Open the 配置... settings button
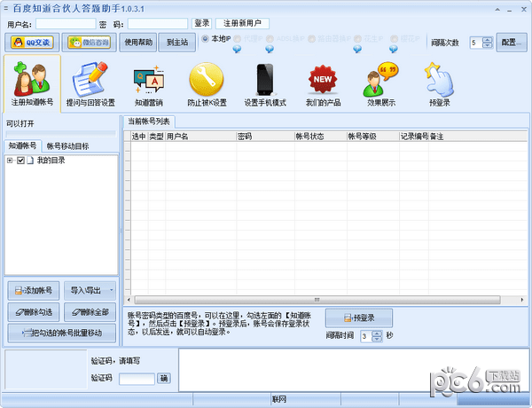The image size is (532, 408). pyautogui.click(x=512, y=43)
